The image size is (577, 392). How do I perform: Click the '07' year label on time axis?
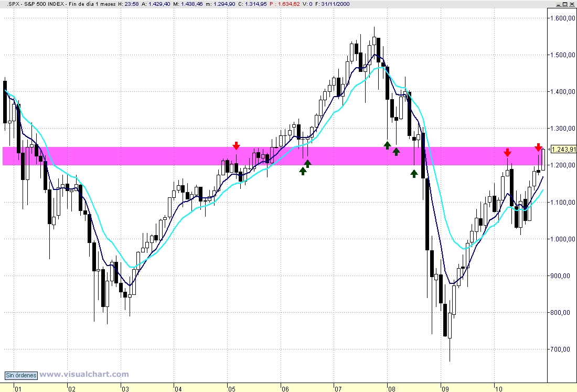[338, 389]
